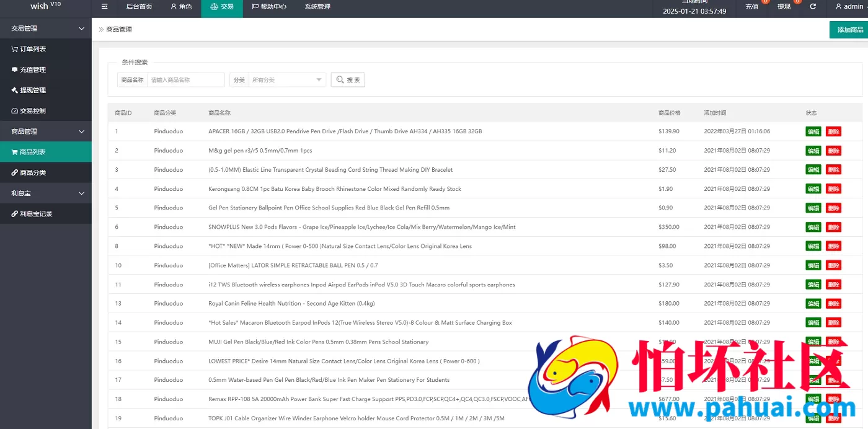This screenshot has width=868, height=429.
Task: Toggle the sidebar with the hamburger icon
Action: coord(104,7)
